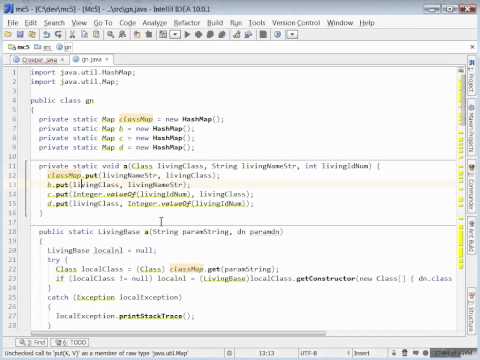The image size is (480, 360).
Task: Open the Search menu
Action: tap(54, 23)
